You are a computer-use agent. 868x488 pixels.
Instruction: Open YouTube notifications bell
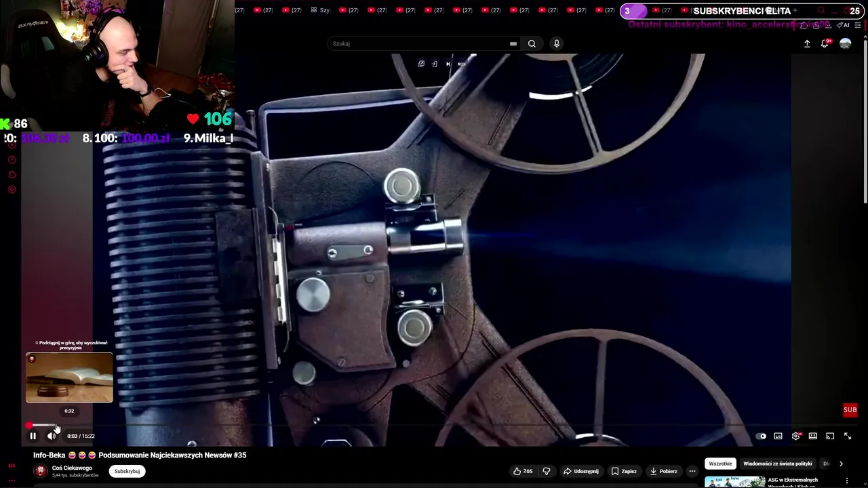tap(825, 43)
